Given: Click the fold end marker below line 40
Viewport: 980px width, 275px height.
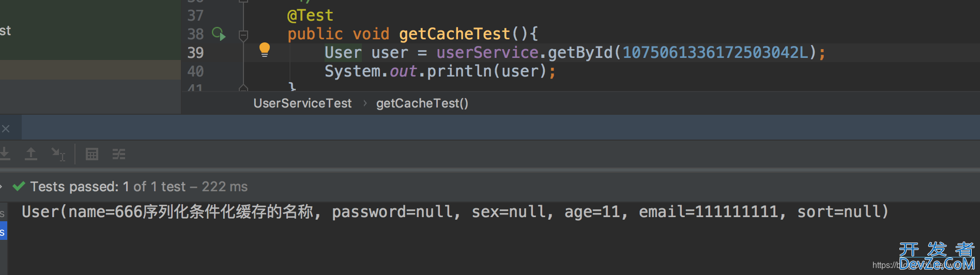Looking at the screenshot, I should point(243,87).
